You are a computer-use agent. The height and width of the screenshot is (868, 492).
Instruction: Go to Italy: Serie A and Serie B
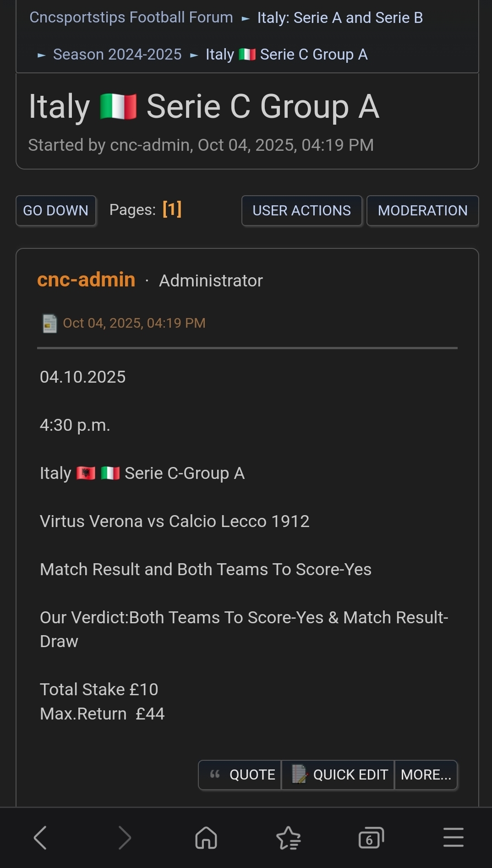click(340, 18)
